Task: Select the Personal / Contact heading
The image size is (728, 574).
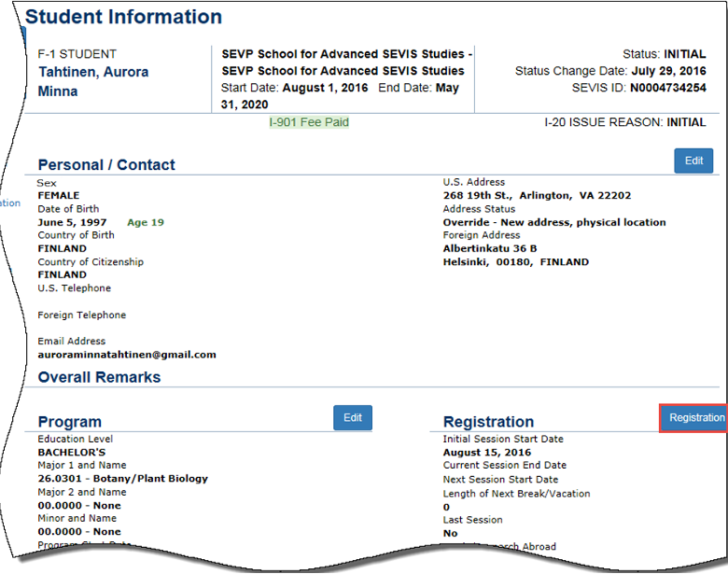Action: [x=106, y=165]
